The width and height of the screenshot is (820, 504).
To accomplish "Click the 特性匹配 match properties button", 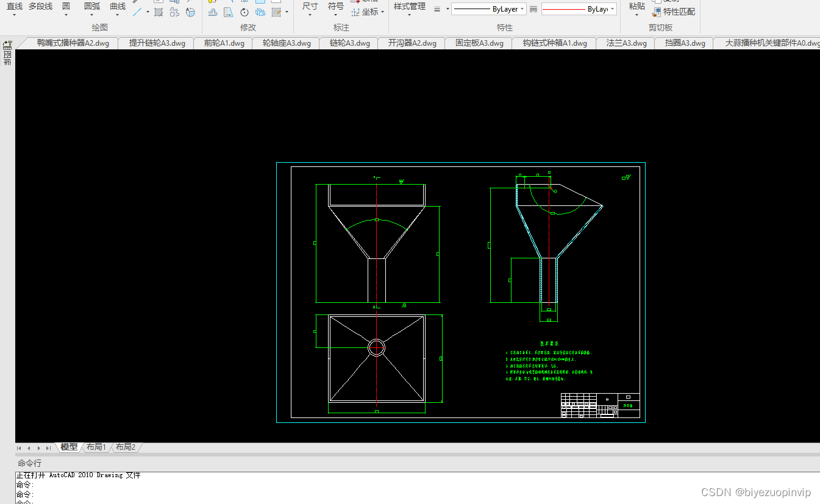I will 673,12.
